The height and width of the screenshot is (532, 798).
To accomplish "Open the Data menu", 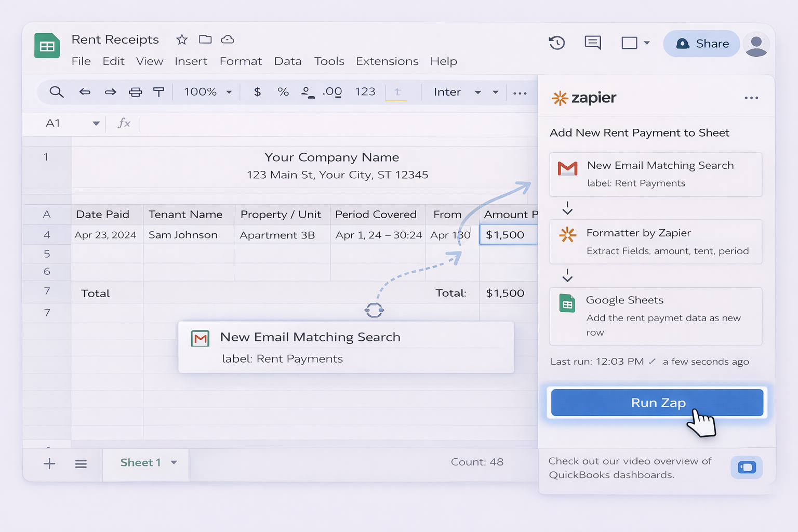I will point(288,61).
